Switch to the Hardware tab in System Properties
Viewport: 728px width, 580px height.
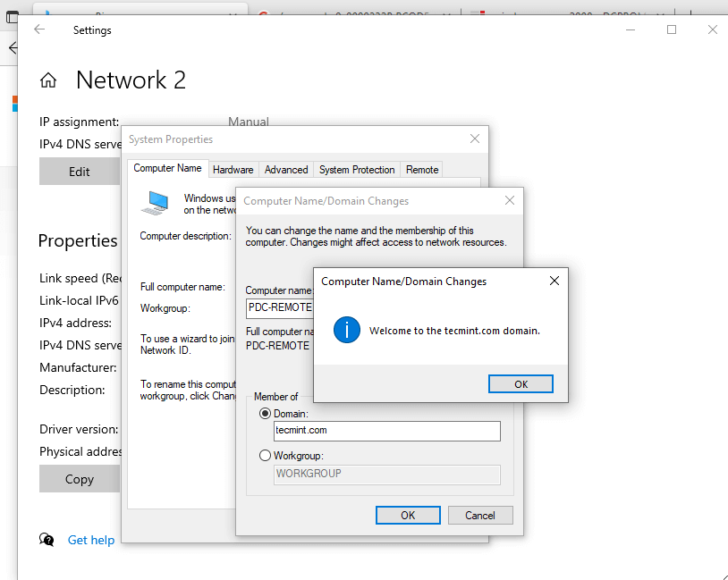[233, 170]
